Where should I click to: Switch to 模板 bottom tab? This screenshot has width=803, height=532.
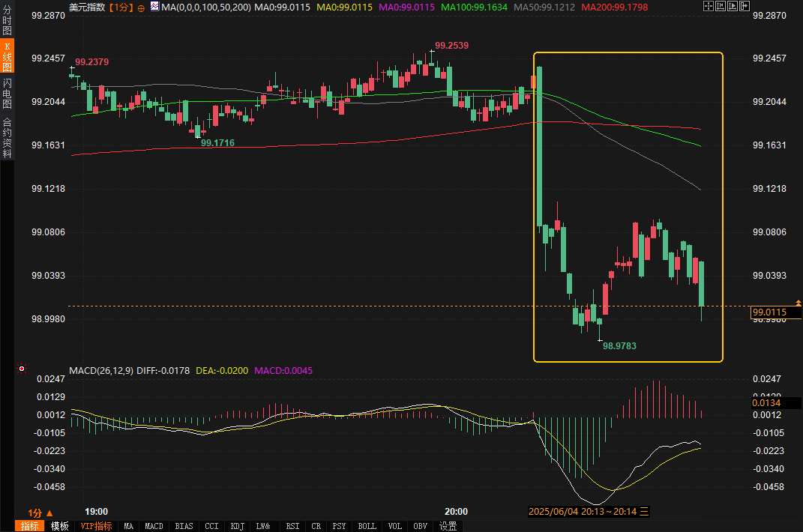coord(60,526)
